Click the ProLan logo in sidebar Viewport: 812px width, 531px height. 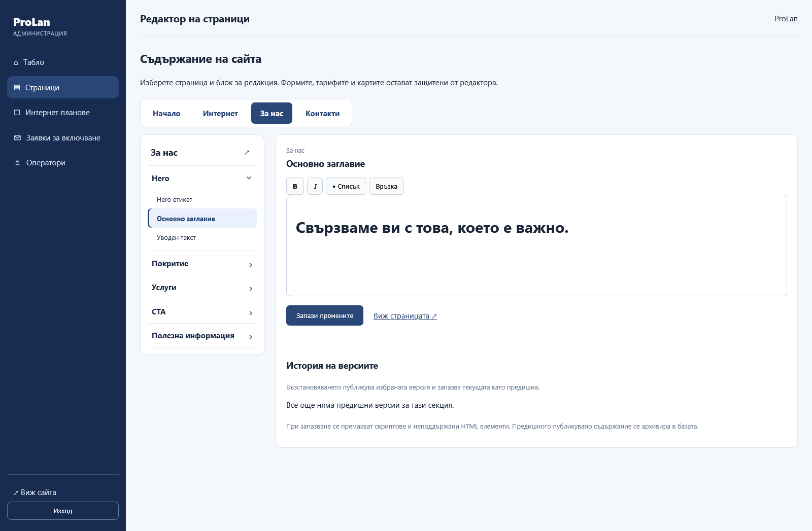(31, 22)
